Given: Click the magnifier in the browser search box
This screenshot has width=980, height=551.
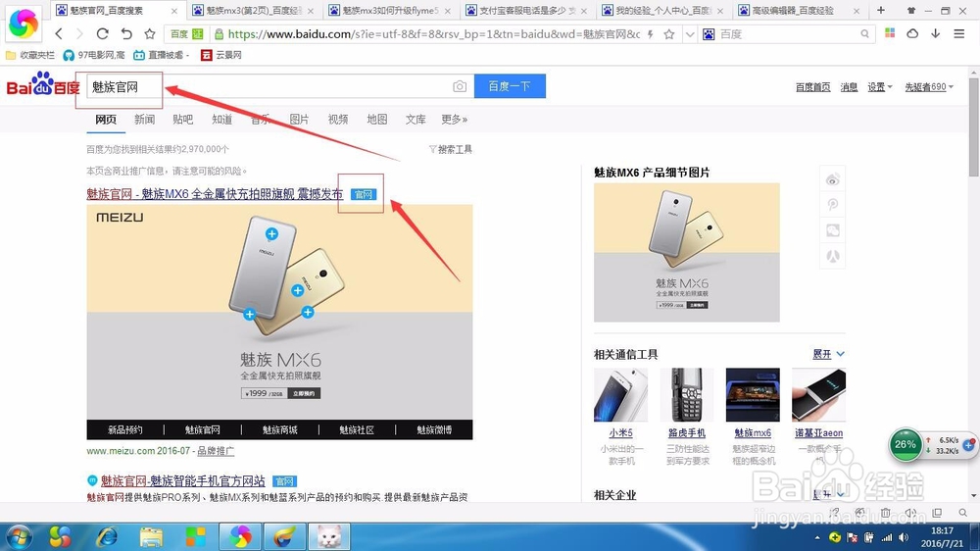Looking at the screenshot, I should [864, 34].
